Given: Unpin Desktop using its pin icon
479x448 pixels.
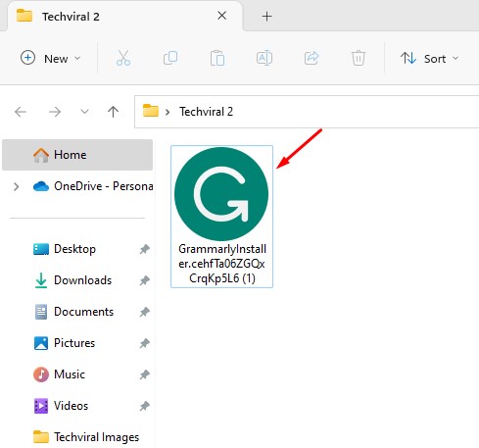Looking at the screenshot, I should pyautogui.click(x=144, y=249).
